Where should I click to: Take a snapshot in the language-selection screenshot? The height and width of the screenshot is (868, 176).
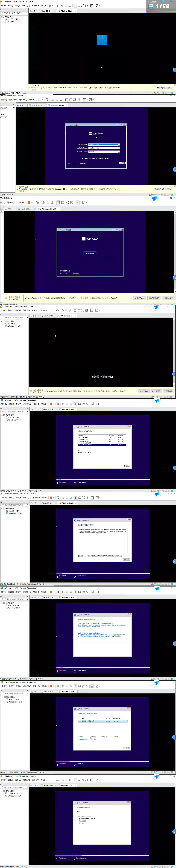coord(53,100)
